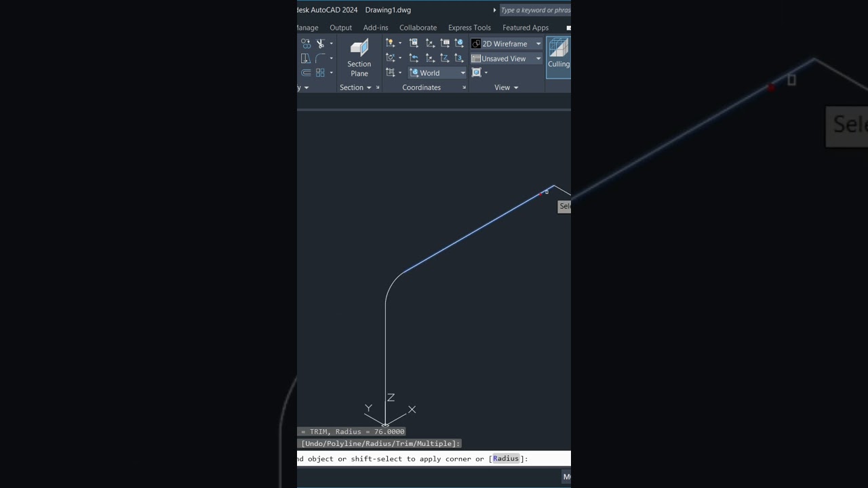Screen dimensions: 868x488
Task: Expand the Fillet Edge dropdown arrow
Action: (331, 58)
